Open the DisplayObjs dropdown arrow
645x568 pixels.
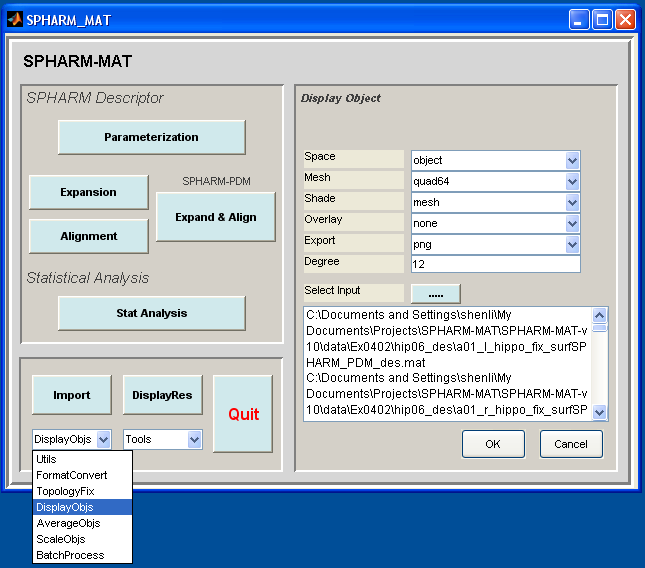coord(104,440)
